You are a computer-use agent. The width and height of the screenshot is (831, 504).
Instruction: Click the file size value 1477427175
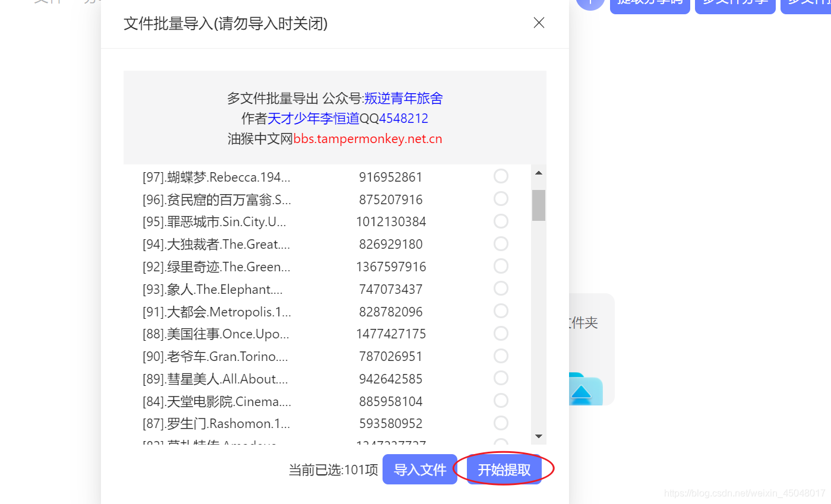[x=391, y=334]
